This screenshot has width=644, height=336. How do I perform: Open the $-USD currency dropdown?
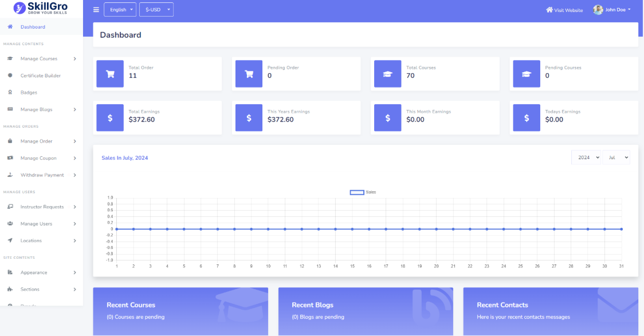point(156,10)
